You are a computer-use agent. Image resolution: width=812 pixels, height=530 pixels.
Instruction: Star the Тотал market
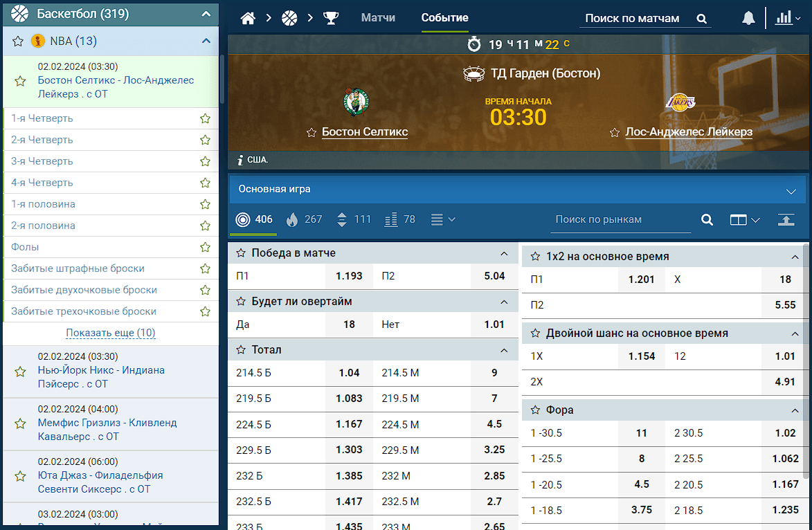241,350
